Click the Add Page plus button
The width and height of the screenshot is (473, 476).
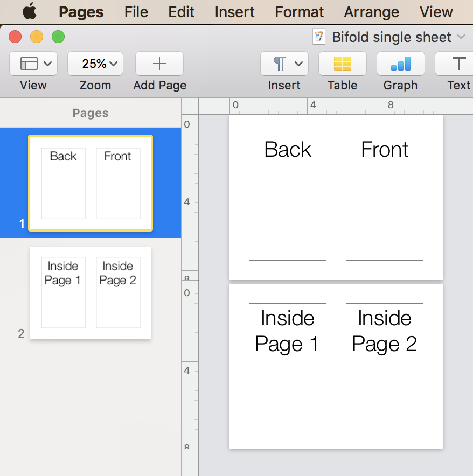pos(159,64)
